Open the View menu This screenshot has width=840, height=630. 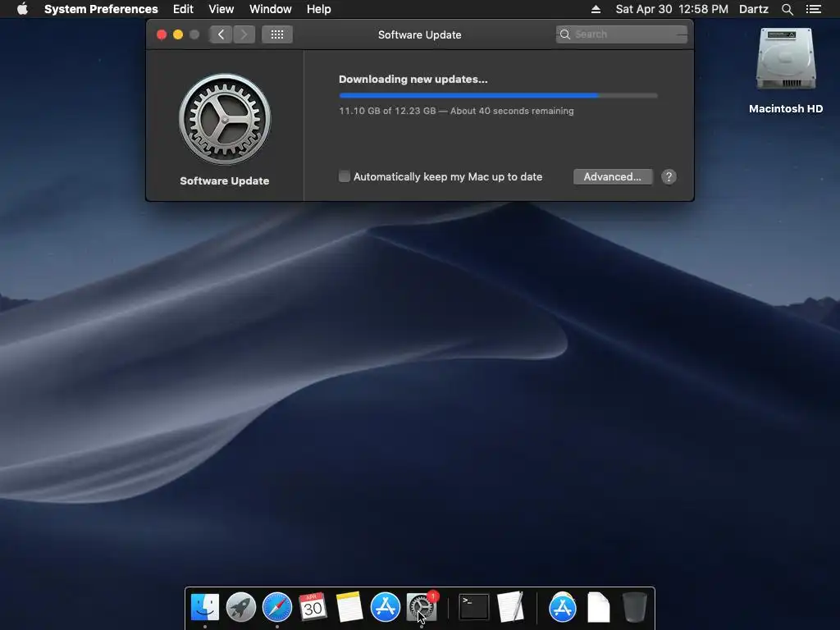pyautogui.click(x=221, y=9)
